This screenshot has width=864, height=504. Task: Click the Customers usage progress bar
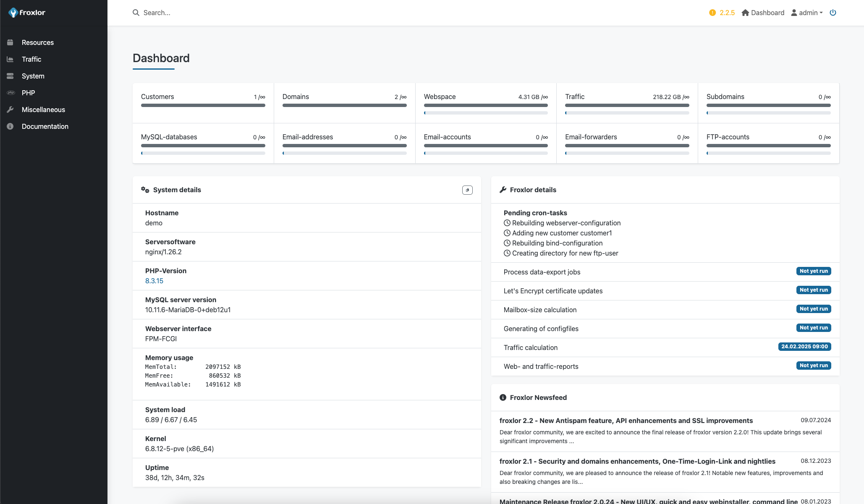point(203,105)
